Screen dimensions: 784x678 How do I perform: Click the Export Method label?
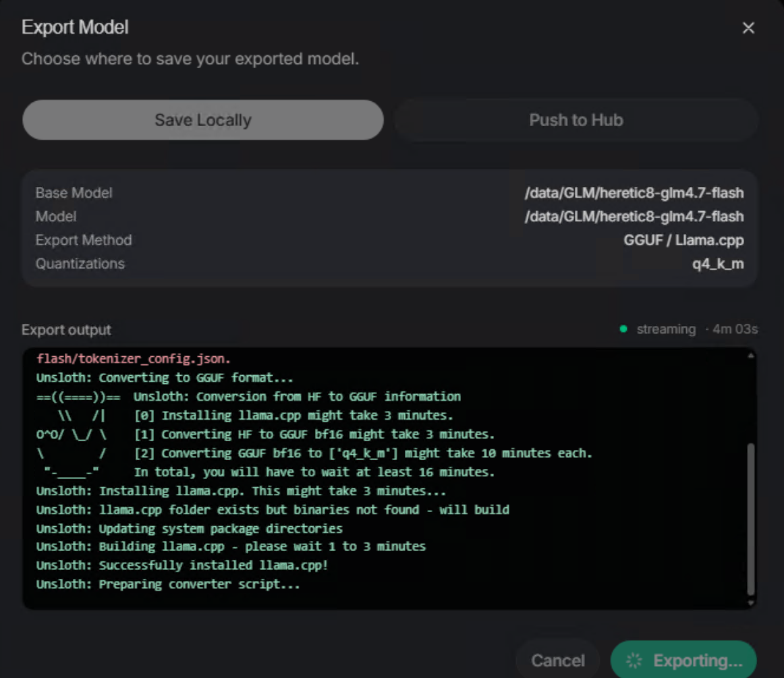[84, 240]
